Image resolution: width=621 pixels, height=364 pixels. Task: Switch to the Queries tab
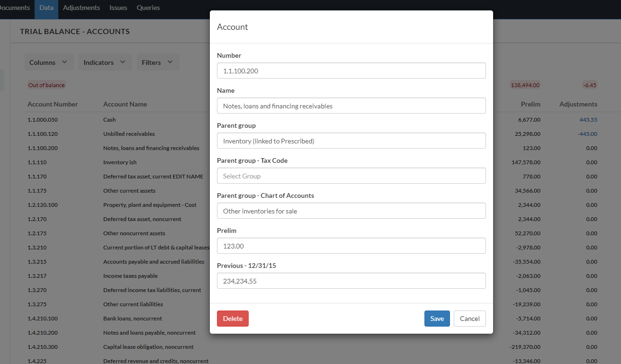click(148, 8)
